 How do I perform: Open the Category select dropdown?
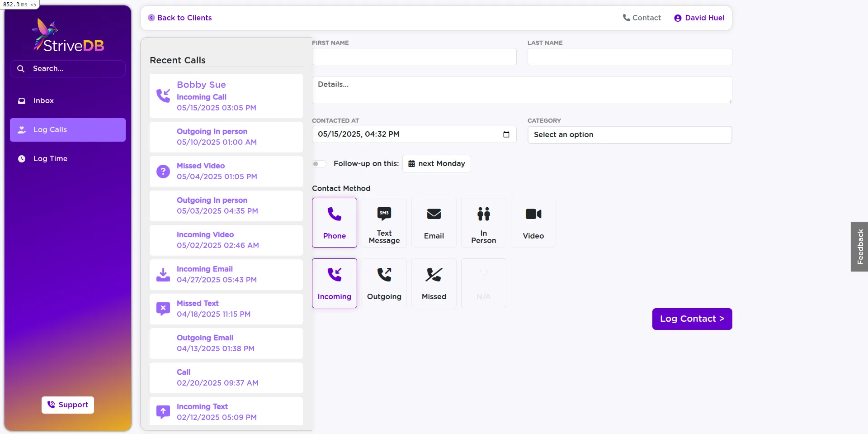(x=629, y=134)
